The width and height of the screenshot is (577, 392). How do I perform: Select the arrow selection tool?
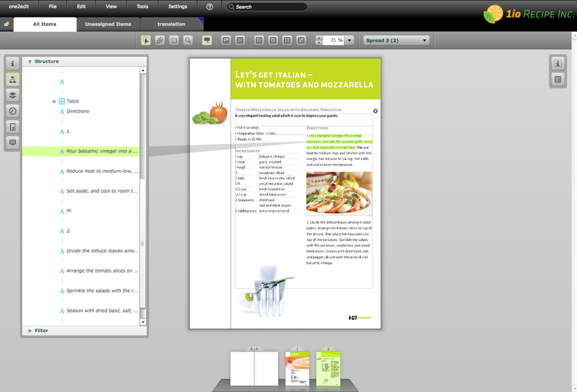[x=146, y=40]
